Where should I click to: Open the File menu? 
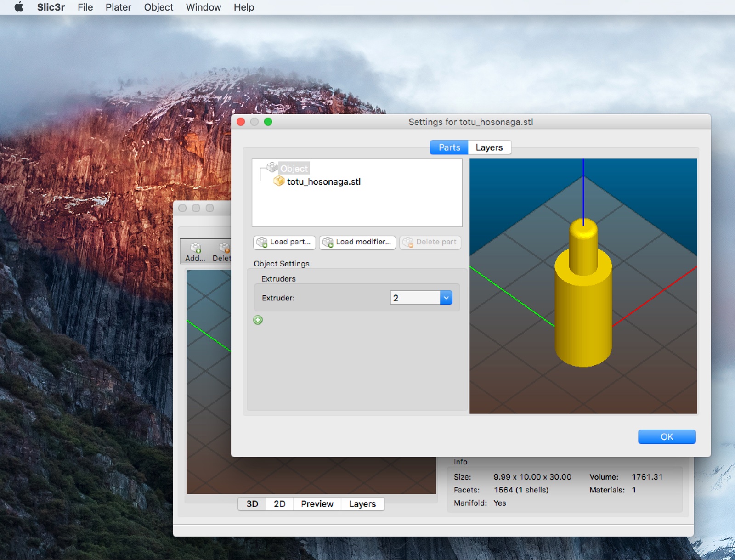coord(85,7)
